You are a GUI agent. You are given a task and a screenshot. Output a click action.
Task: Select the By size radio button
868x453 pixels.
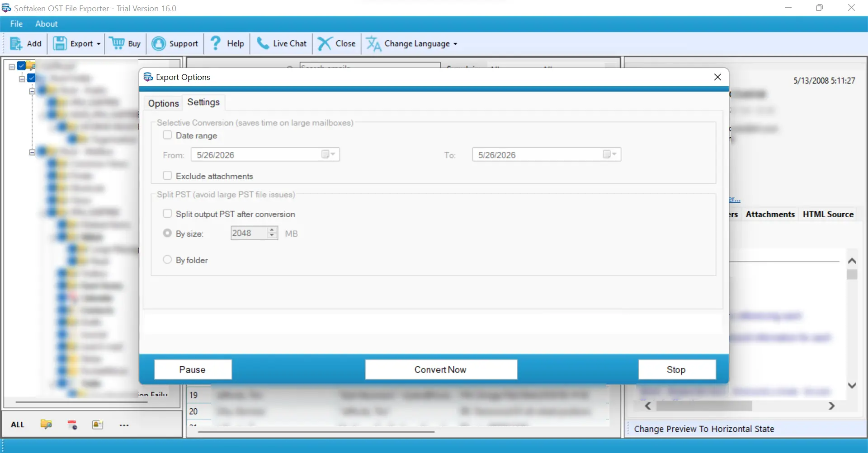(x=167, y=233)
